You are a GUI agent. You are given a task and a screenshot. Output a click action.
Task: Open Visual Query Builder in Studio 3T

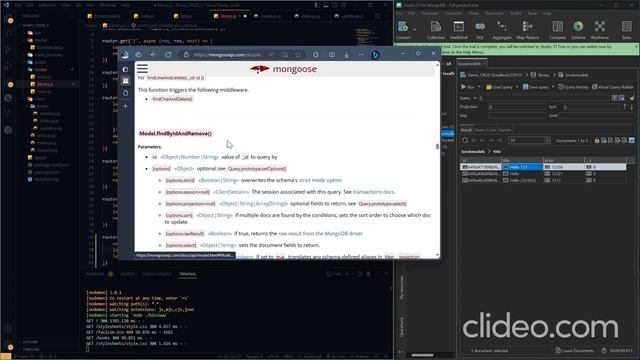pos(613,87)
